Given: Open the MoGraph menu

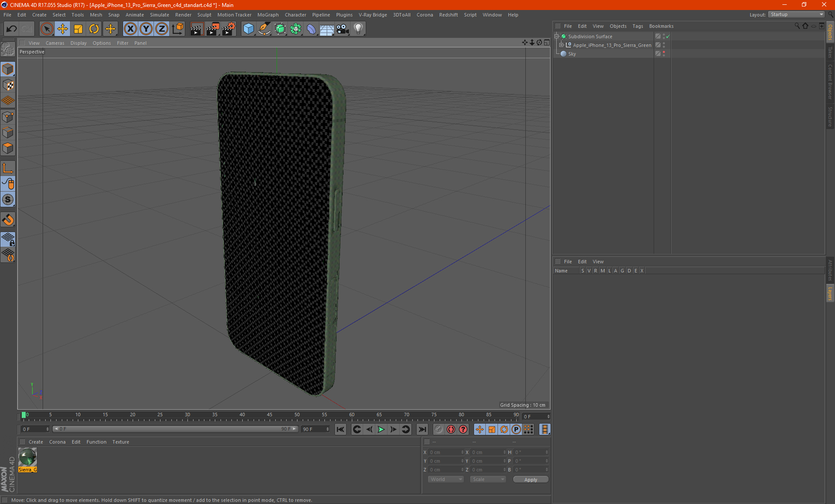Looking at the screenshot, I should [x=268, y=15].
